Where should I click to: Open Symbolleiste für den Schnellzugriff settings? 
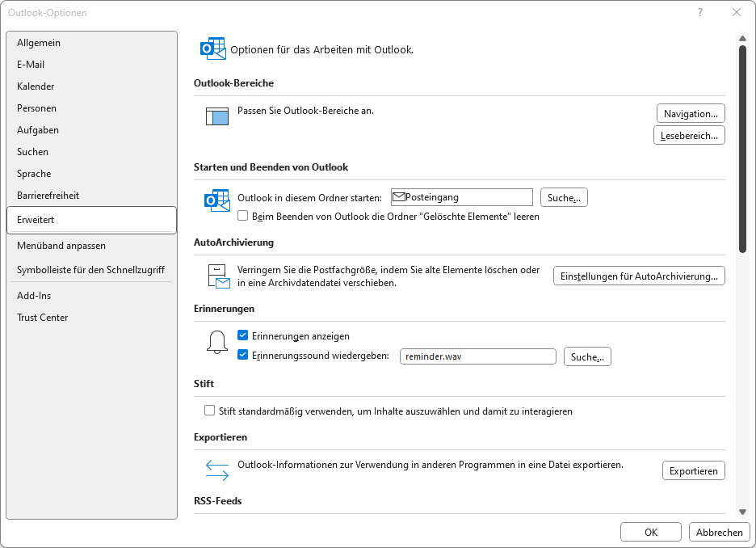coord(91,270)
